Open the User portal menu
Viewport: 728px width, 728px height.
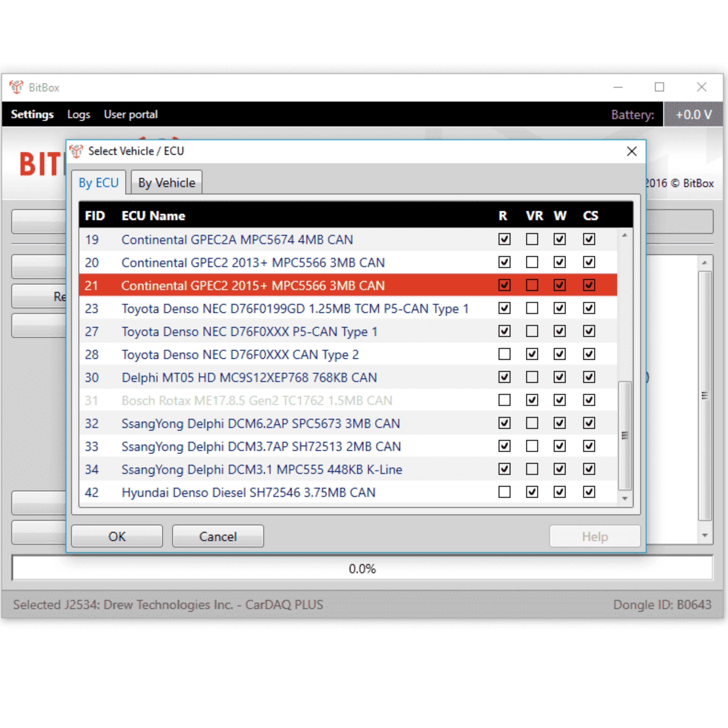click(131, 114)
